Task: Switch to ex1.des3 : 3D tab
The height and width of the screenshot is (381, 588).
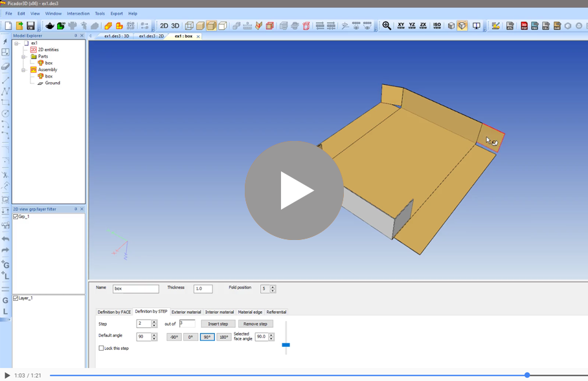Action: (117, 36)
